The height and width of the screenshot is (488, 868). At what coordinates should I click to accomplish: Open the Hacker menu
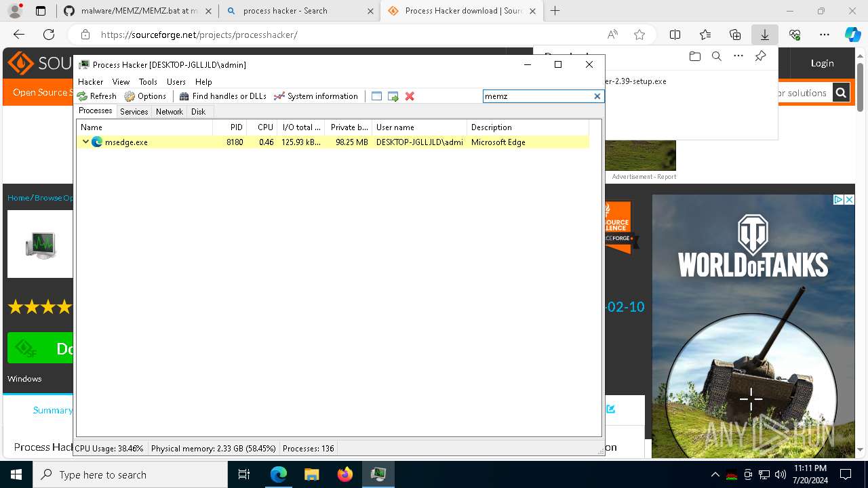tap(91, 81)
